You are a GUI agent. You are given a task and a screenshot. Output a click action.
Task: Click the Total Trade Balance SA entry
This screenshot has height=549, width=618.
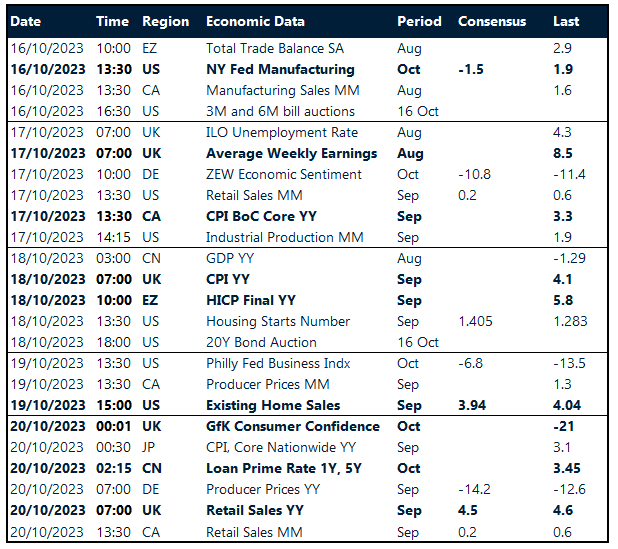click(x=268, y=48)
